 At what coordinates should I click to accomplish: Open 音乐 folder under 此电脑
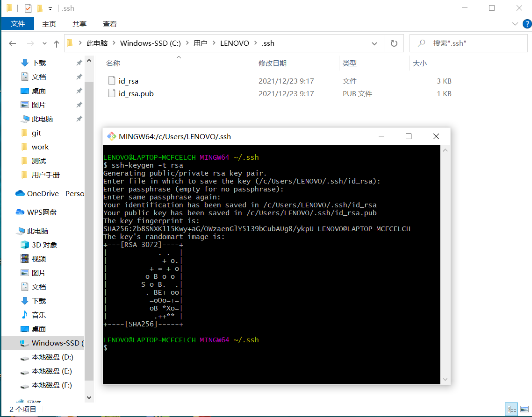pyautogui.click(x=39, y=315)
